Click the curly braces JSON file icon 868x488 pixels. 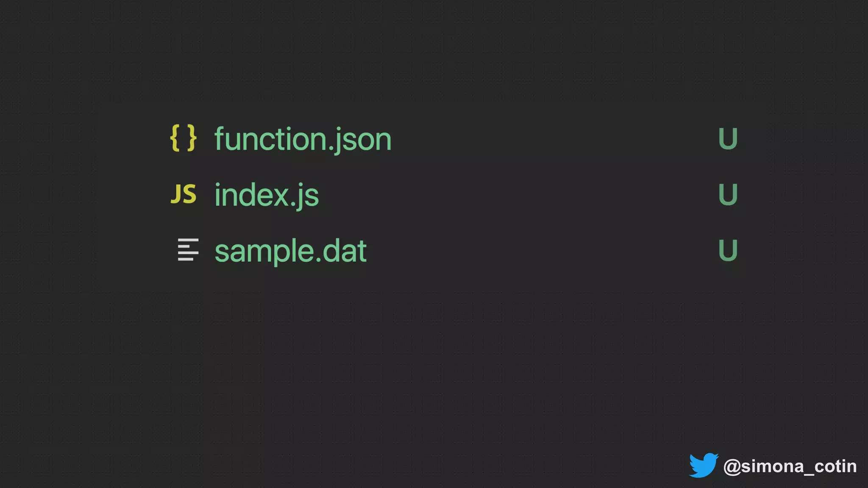point(183,138)
